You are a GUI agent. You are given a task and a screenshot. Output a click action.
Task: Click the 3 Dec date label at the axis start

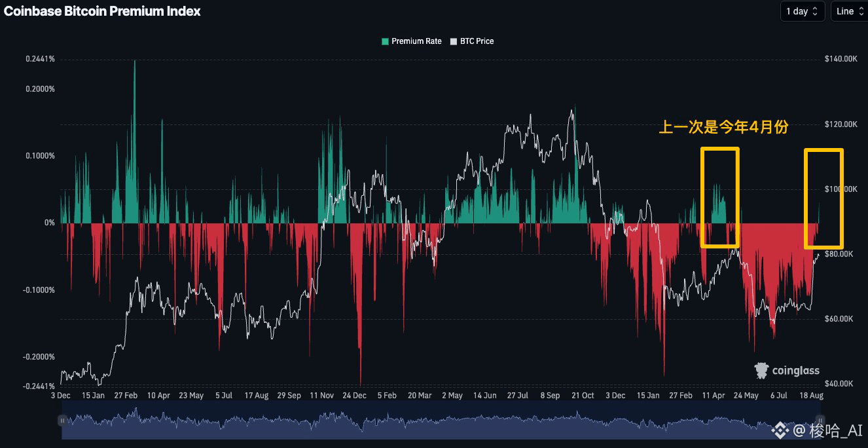(60, 396)
